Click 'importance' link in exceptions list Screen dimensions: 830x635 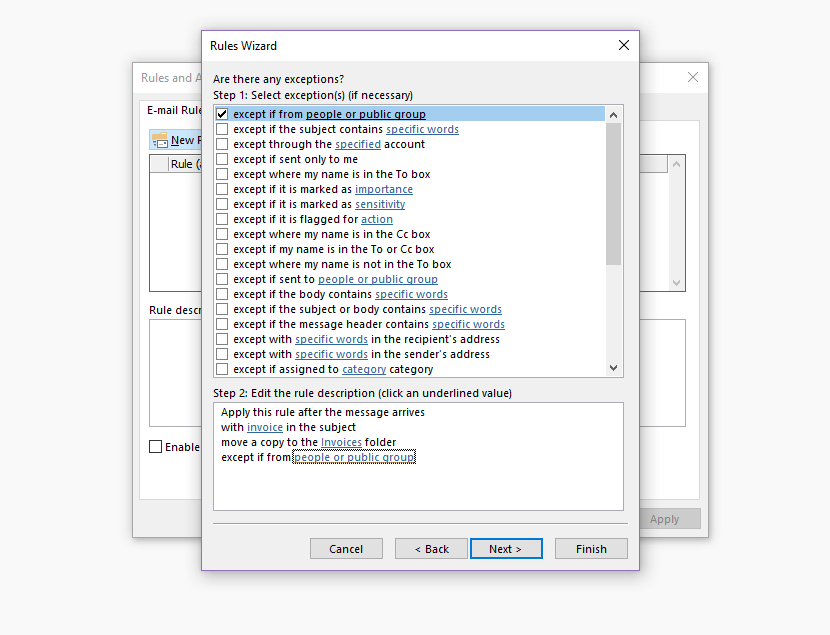[x=383, y=189]
